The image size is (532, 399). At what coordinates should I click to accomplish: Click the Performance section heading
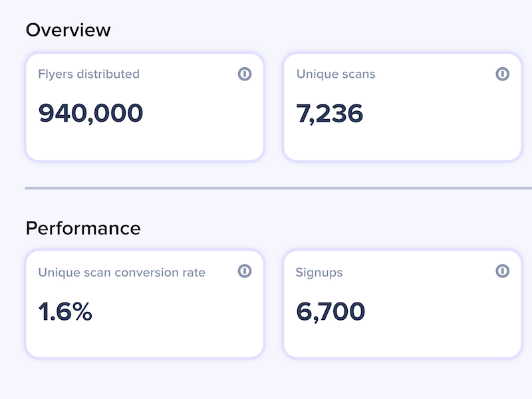83,228
